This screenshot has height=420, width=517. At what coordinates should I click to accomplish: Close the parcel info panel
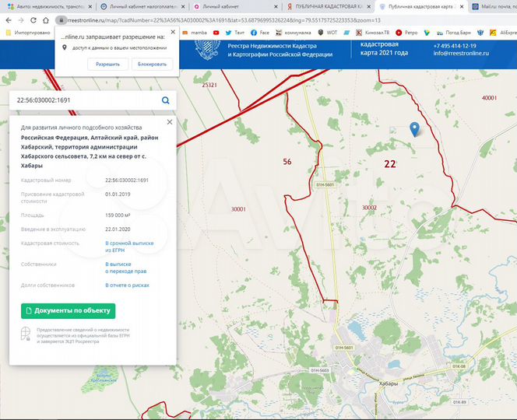(170, 122)
